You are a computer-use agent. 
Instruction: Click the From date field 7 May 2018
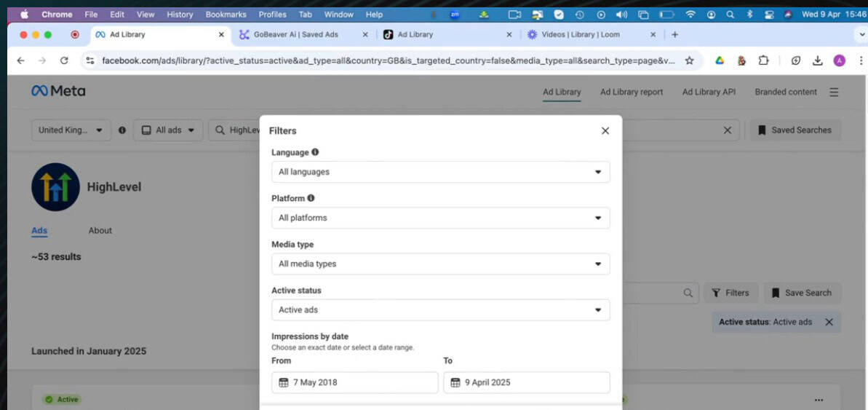(x=355, y=382)
